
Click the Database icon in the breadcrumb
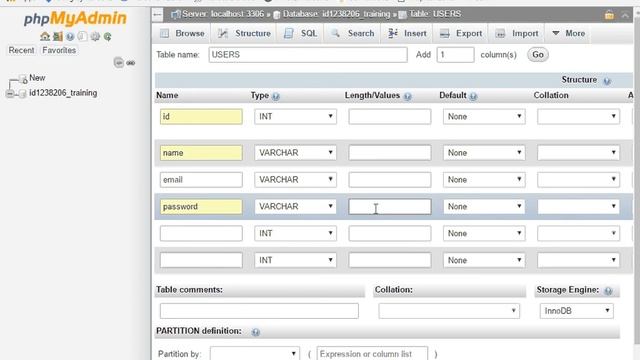[277, 15]
